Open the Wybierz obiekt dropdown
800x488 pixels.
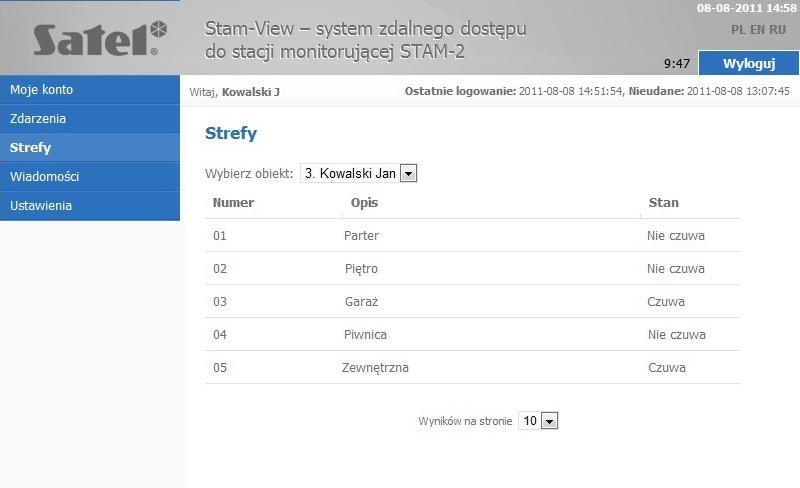click(x=358, y=174)
